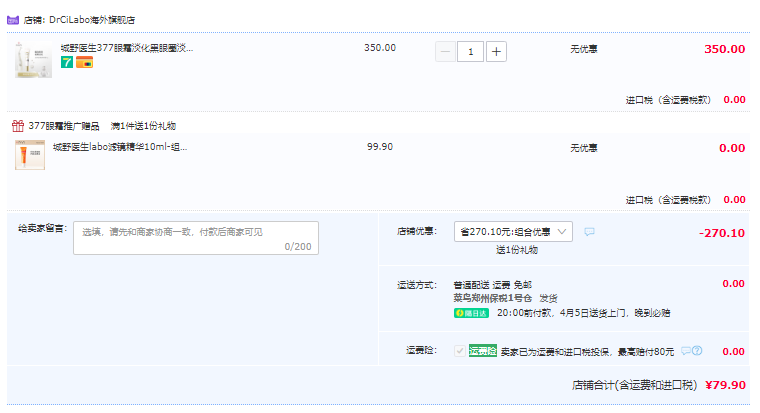Click the message to seller text box
This screenshot has width=760, height=413.
(196, 238)
